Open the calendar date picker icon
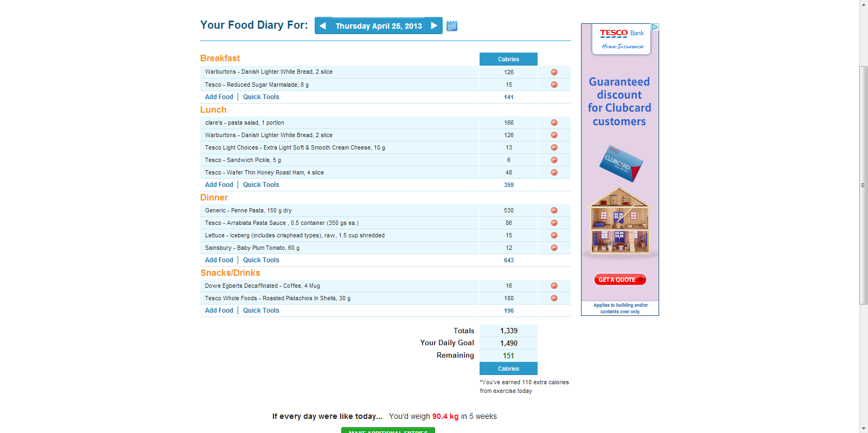 (452, 25)
